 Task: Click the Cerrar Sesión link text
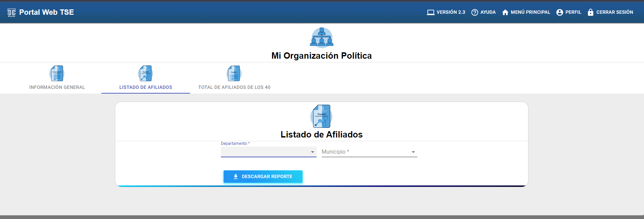[x=614, y=12]
